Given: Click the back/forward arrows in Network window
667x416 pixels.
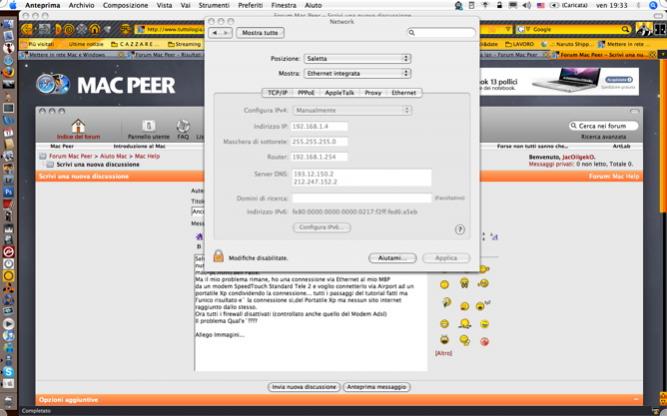Looking at the screenshot, I should tap(220, 33).
